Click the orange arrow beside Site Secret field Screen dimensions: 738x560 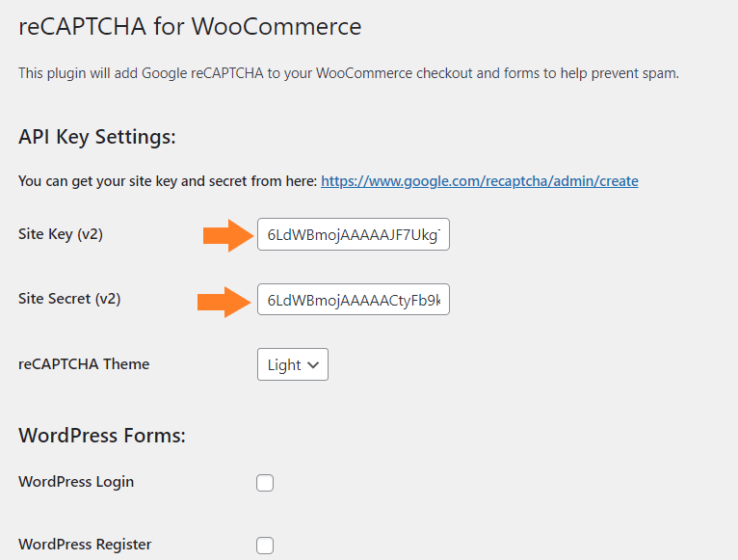(224, 302)
